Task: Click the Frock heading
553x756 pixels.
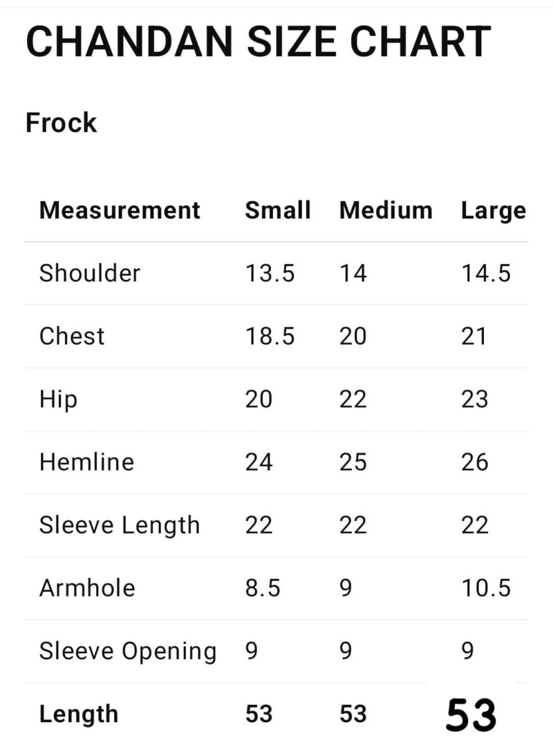Action: point(61,123)
